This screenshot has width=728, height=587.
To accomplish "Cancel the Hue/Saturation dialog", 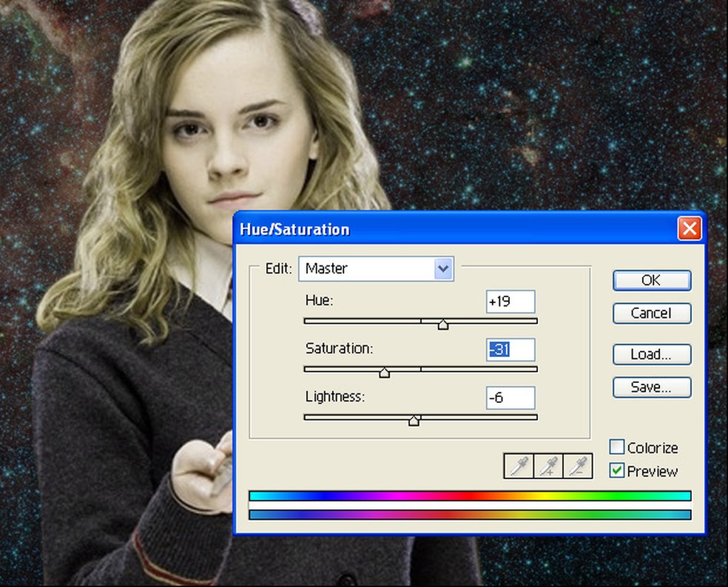I will pos(651,313).
